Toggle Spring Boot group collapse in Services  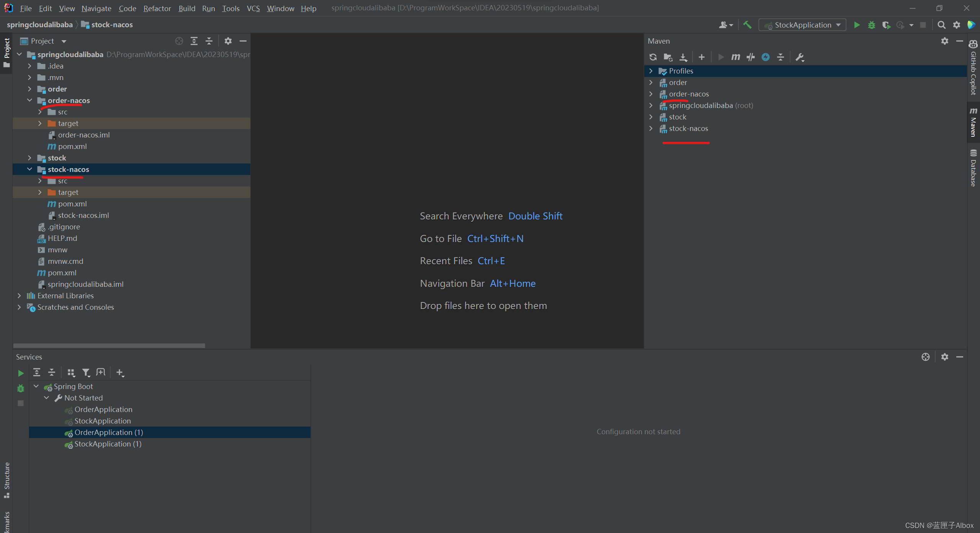tap(36, 386)
